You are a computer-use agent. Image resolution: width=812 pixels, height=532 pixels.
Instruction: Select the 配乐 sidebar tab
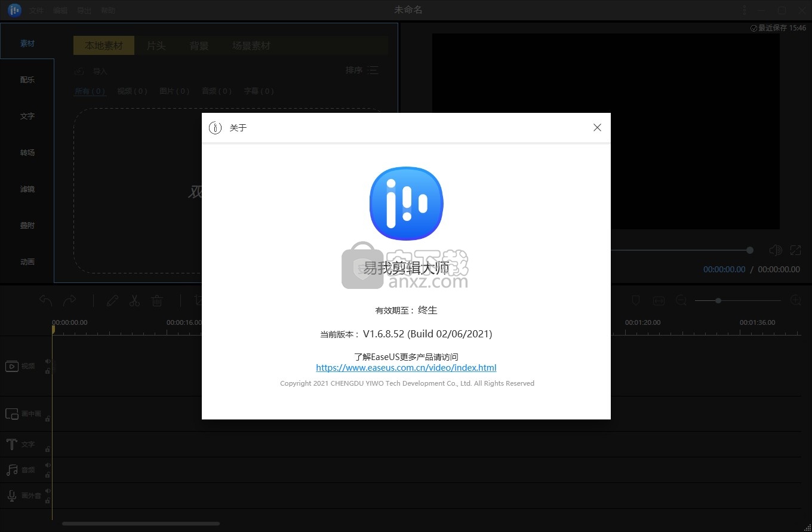click(x=27, y=80)
